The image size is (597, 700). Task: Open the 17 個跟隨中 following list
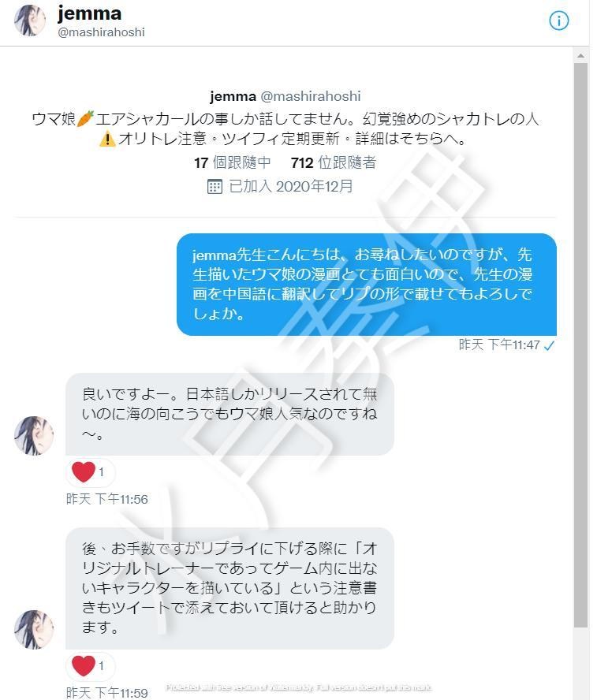[x=232, y=162]
